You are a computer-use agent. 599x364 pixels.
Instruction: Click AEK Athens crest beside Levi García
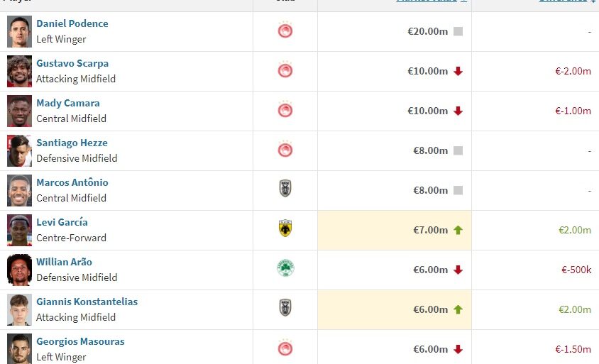click(x=285, y=228)
